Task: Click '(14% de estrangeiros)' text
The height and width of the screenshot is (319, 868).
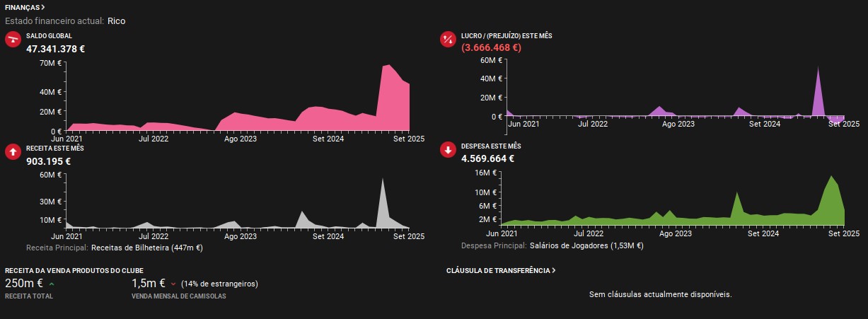Action: (219, 284)
